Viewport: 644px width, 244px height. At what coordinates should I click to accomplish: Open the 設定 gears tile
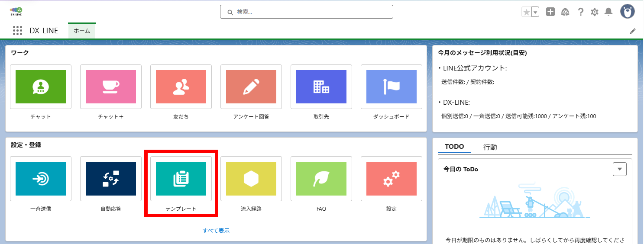pos(392,179)
